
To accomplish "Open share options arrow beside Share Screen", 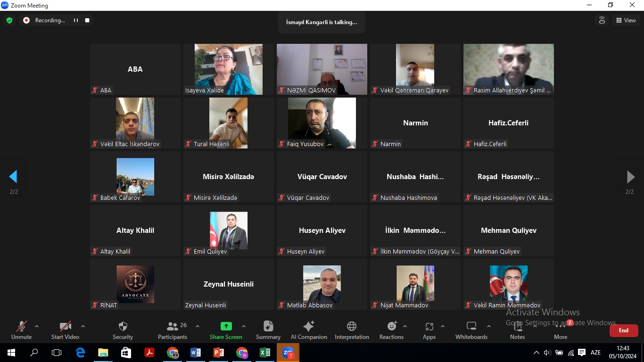I will point(243,326).
